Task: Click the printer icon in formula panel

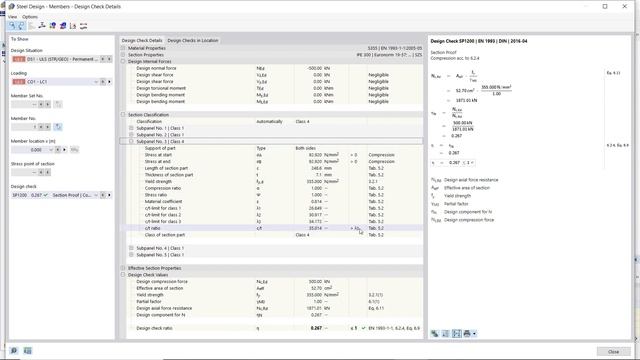Action: point(467,333)
